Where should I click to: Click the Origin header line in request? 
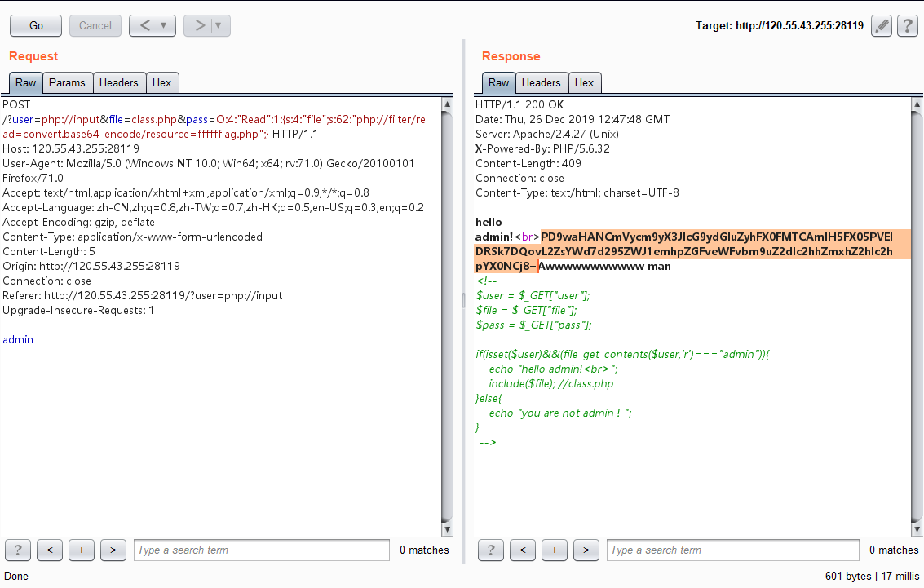[91, 266]
